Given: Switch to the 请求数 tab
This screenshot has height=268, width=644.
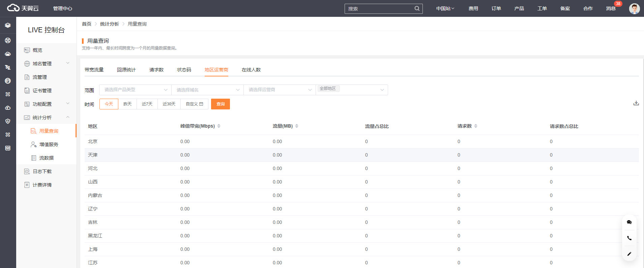Looking at the screenshot, I should [x=156, y=70].
